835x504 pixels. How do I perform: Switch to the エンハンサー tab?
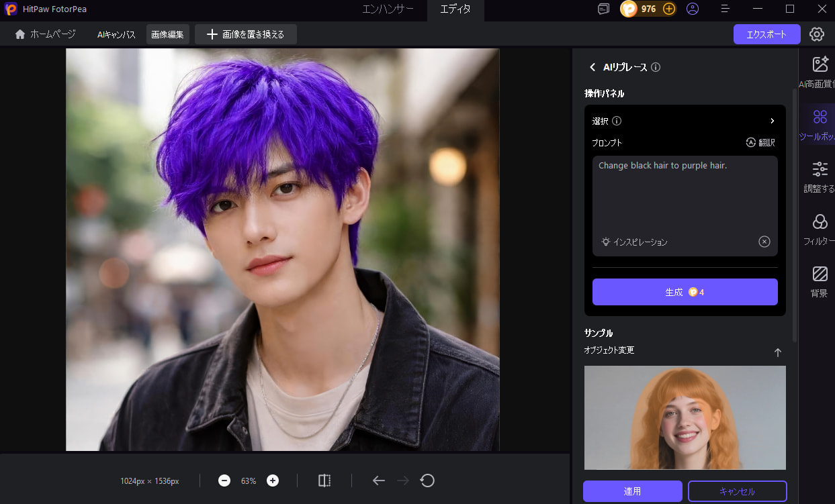pyautogui.click(x=390, y=10)
